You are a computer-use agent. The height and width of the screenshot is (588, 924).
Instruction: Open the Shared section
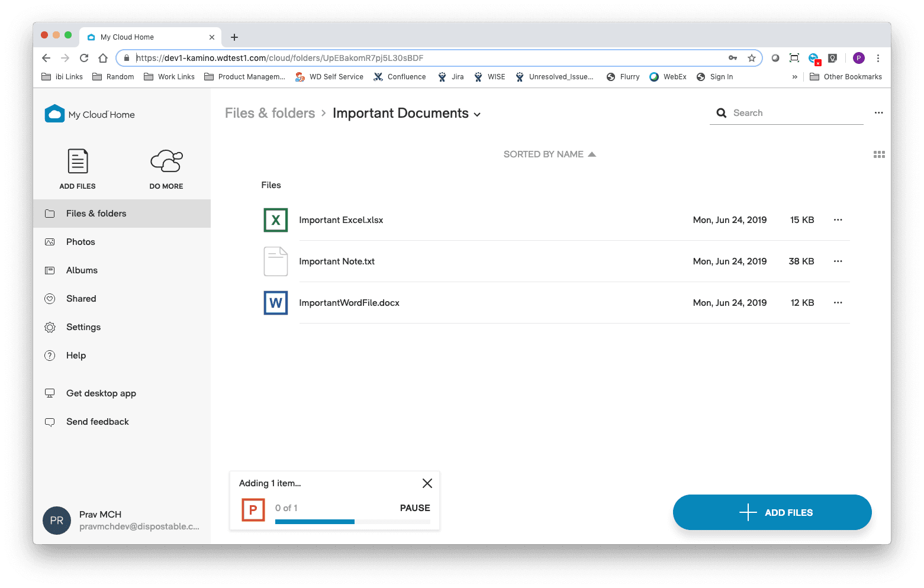[81, 298]
